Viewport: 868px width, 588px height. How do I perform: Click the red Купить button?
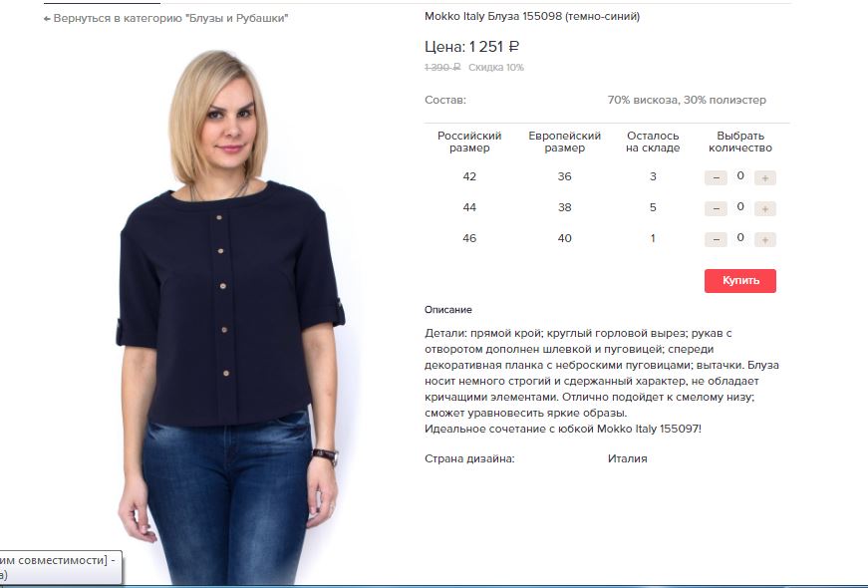pyautogui.click(x=740, y=281)
